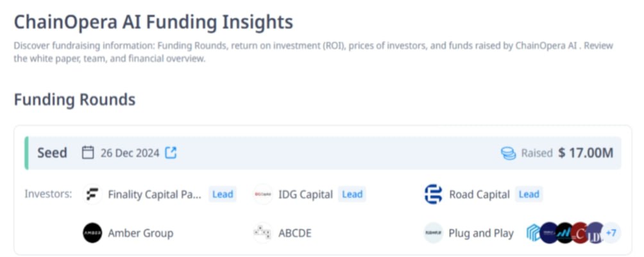This screenshot has width=644, height=257.
Task: Click the Lead badge next to IDG Capital
Action: click(352, 194)
